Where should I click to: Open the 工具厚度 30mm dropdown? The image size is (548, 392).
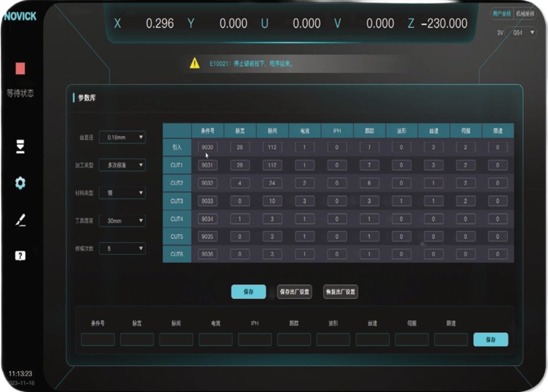(122, 221)
